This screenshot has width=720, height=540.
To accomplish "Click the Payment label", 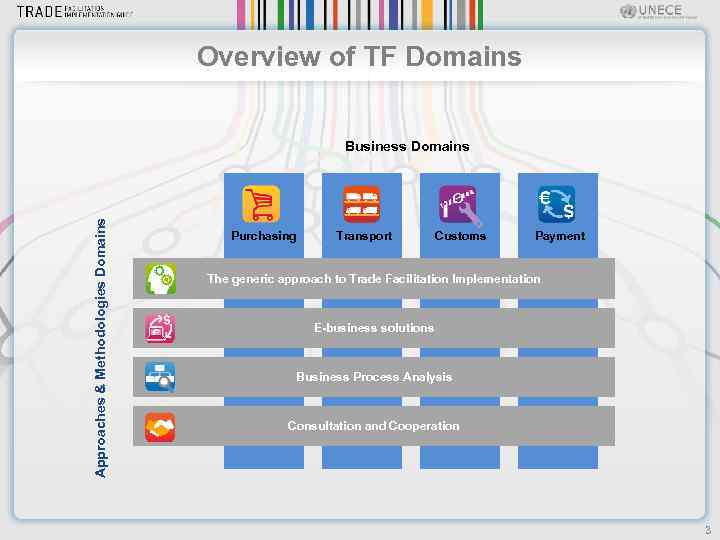I will [560, 236].
